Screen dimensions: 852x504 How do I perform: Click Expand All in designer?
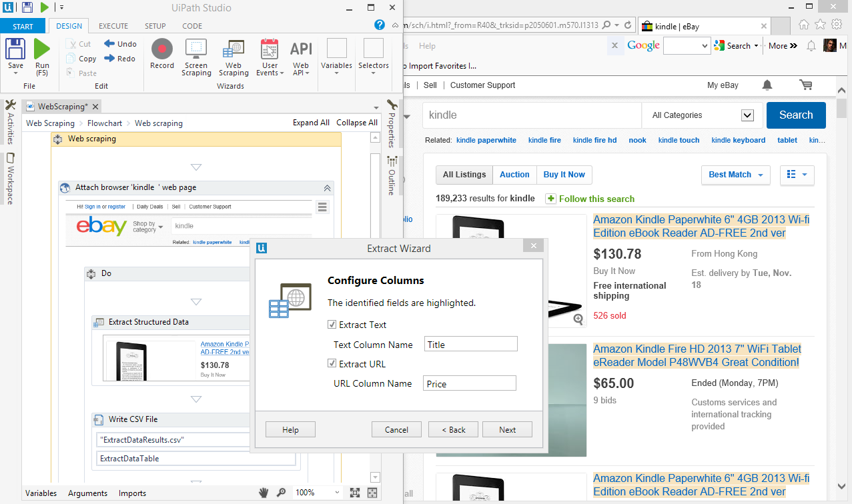(x=311, y=123)
